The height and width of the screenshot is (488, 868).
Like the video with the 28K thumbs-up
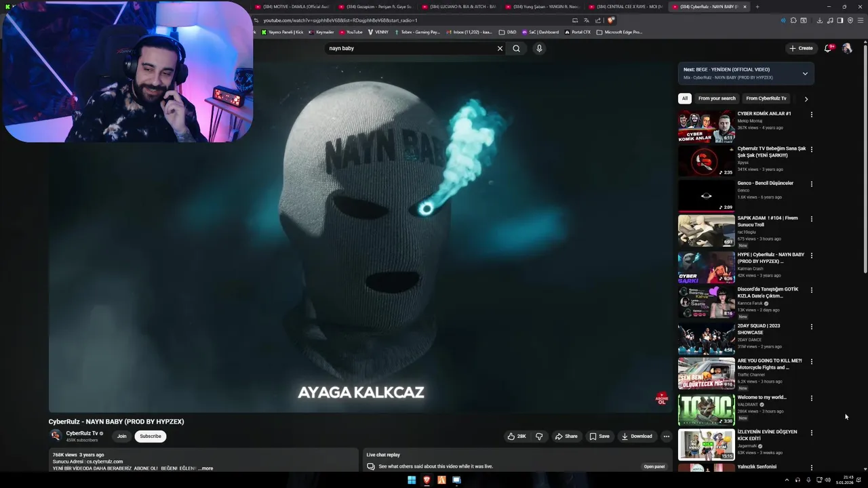(x=517, y=436)
